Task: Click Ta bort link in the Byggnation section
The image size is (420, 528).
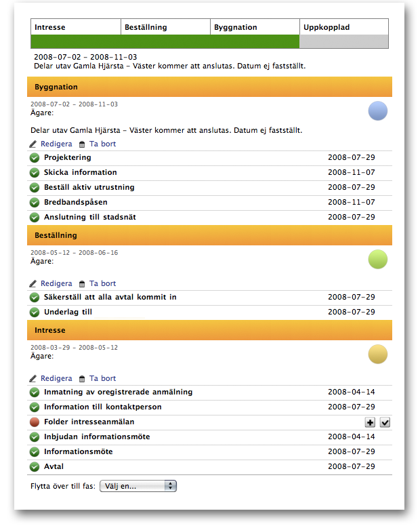Action: [x=102, y=144]
